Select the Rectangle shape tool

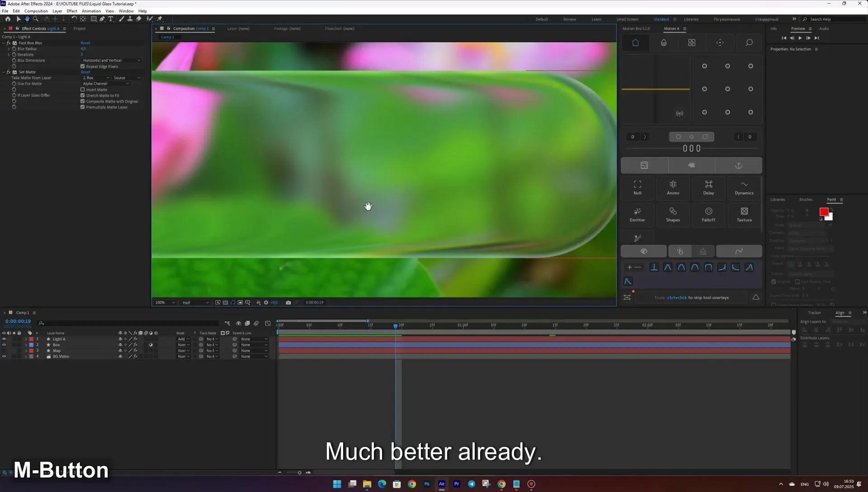click(94, 19)
